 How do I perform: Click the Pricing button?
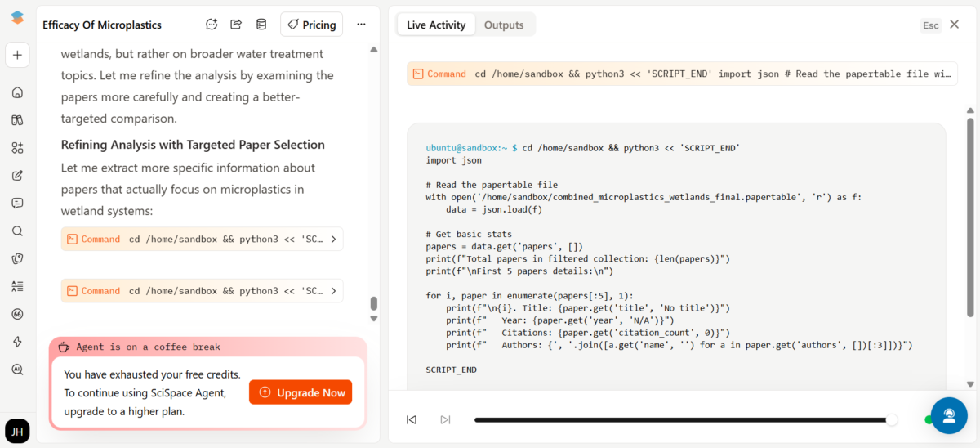click(311, 25)
